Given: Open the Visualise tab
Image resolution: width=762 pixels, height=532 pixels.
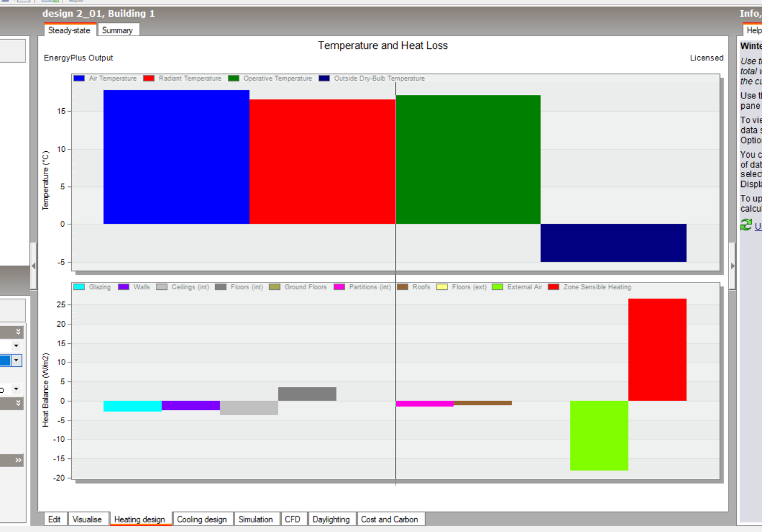Looking at the screenshot, I should pos(87,519).
